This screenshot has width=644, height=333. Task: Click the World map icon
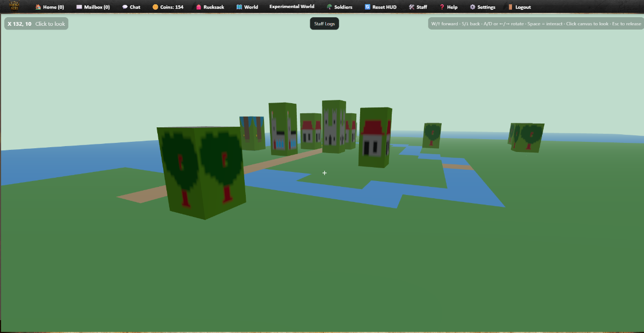click(x=239, y=7)
